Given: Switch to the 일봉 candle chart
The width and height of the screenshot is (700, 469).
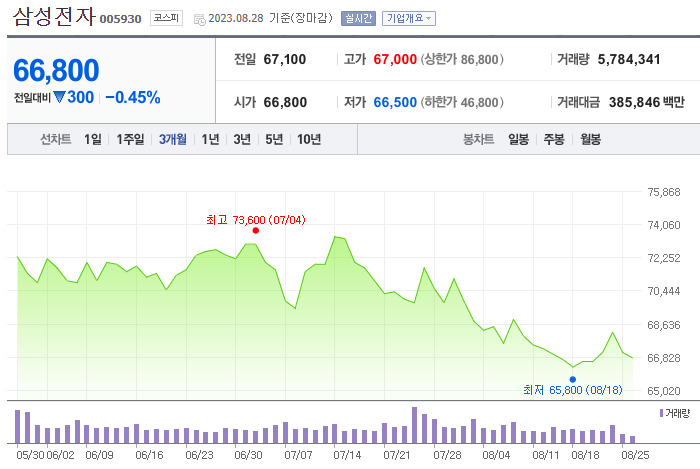Looking at the screenshot, I should (x=518, y=139).
